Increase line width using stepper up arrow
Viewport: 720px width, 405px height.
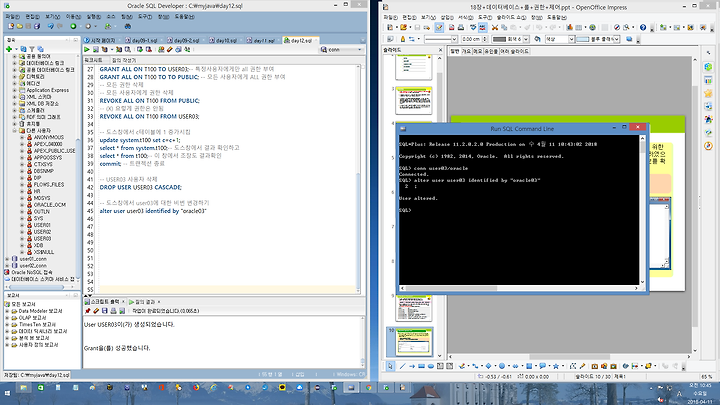click(485, 38)
